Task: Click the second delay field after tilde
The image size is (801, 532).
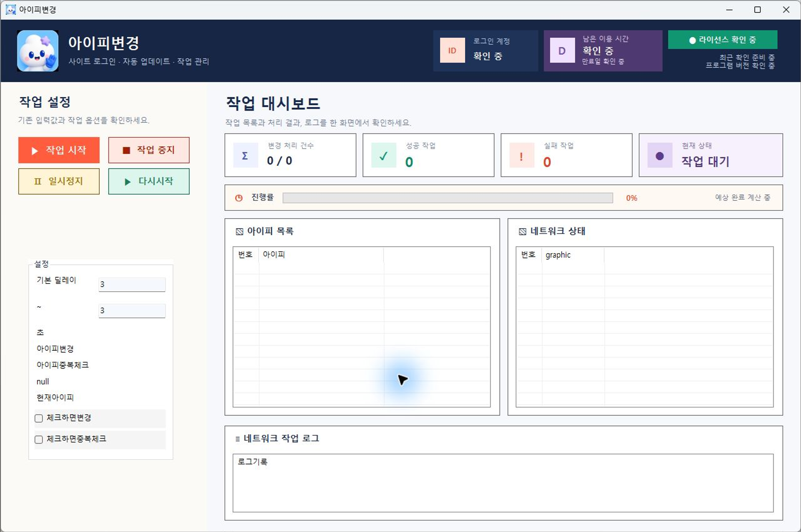Action: [x=132, y=310]
